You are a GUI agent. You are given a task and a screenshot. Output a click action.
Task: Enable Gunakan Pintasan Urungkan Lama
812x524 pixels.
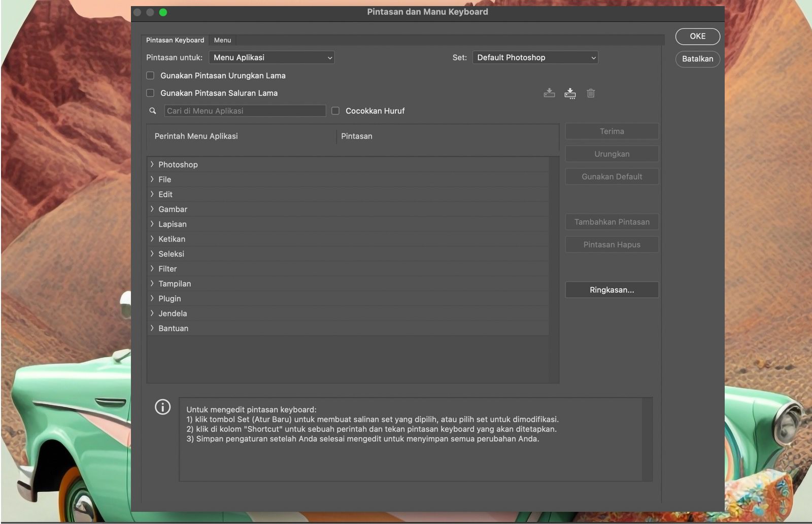[x=150, y=75]
